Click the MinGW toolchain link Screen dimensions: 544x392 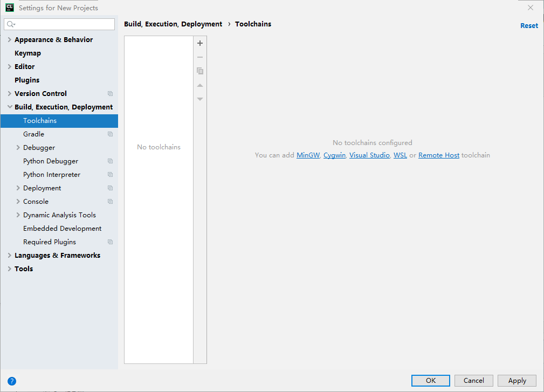click(308, 155)
